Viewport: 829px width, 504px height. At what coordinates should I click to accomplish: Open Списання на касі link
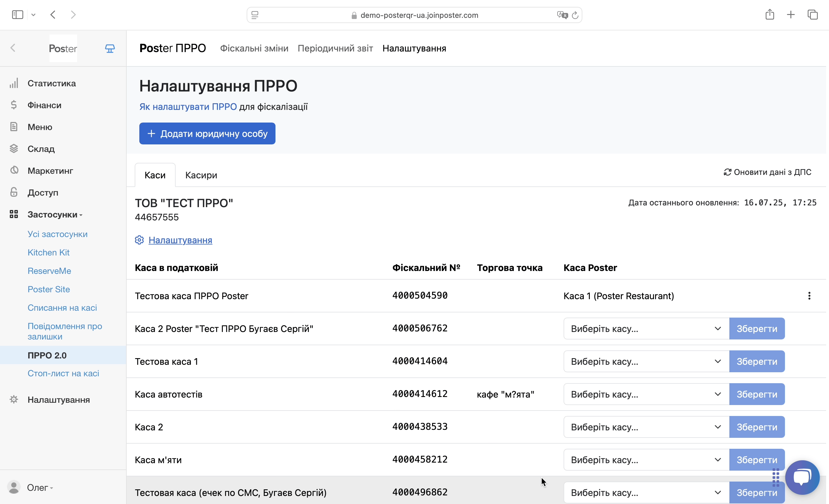pos(62,308)
